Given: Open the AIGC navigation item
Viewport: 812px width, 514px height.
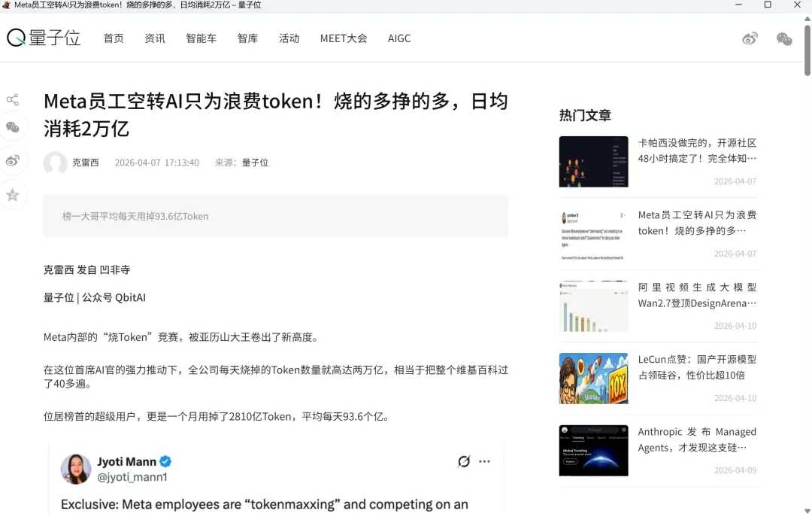Looking at the screenshot, I should [x=399, y=38].
